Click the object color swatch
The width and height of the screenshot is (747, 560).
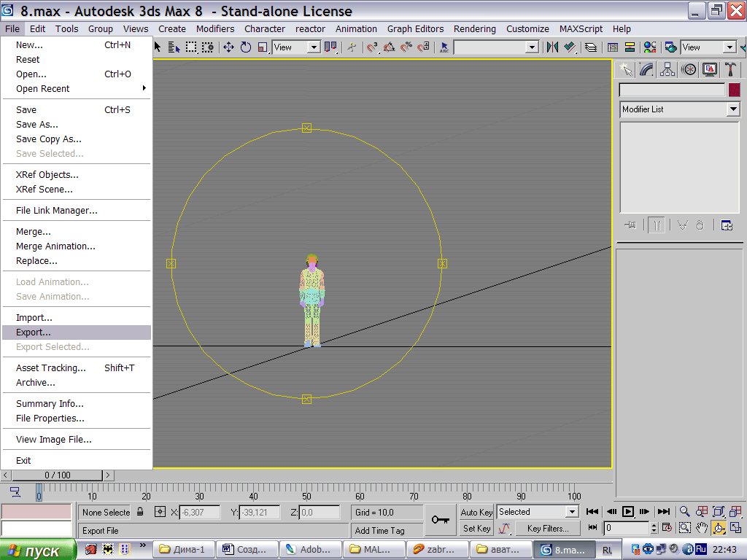coord(734,90)
